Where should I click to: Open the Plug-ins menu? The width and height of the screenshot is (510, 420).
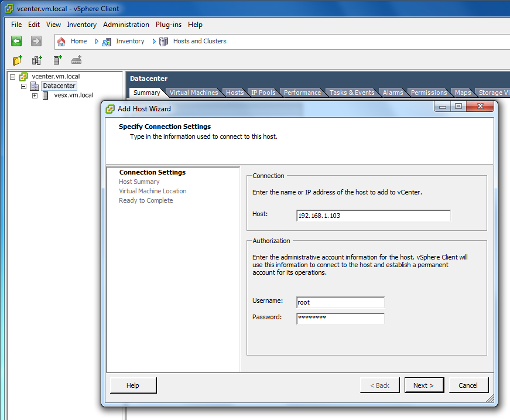(x=169, y=25)
